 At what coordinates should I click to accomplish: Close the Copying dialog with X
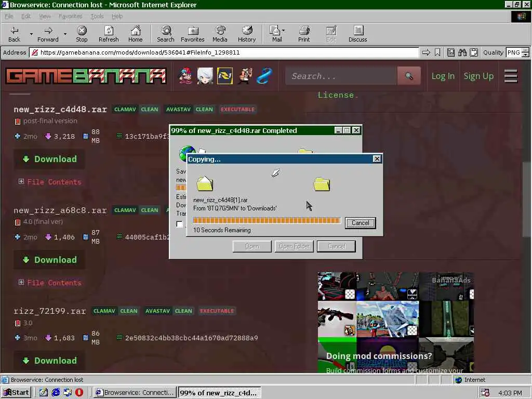tap(377, 159)
